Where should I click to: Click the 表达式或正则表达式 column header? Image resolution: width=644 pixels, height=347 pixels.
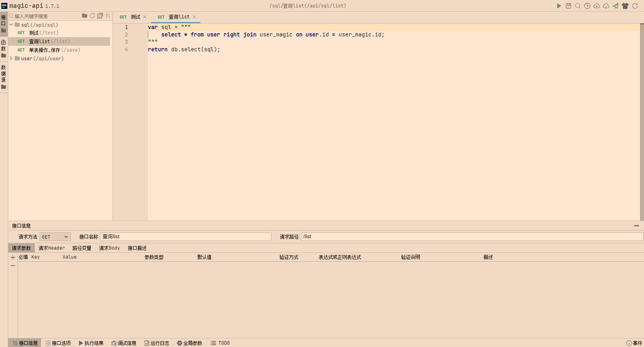[x=340, y=257]
